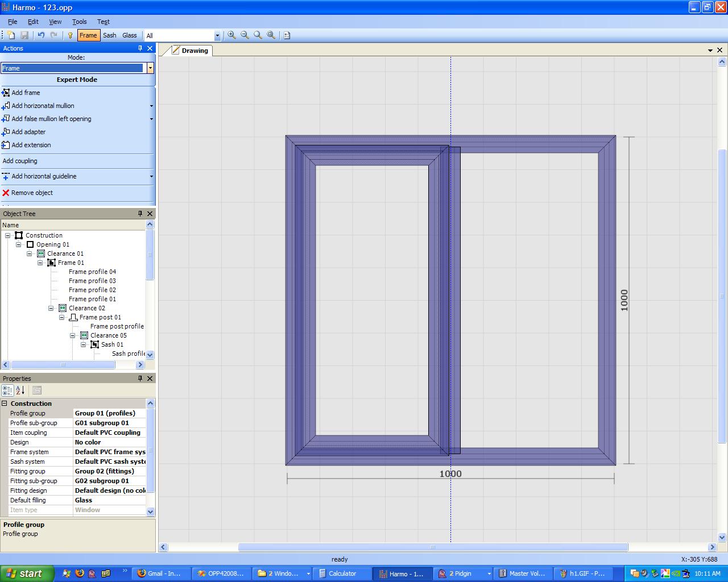
Task: Click the Zoom In magnifier icon
Action: point(231,35)
